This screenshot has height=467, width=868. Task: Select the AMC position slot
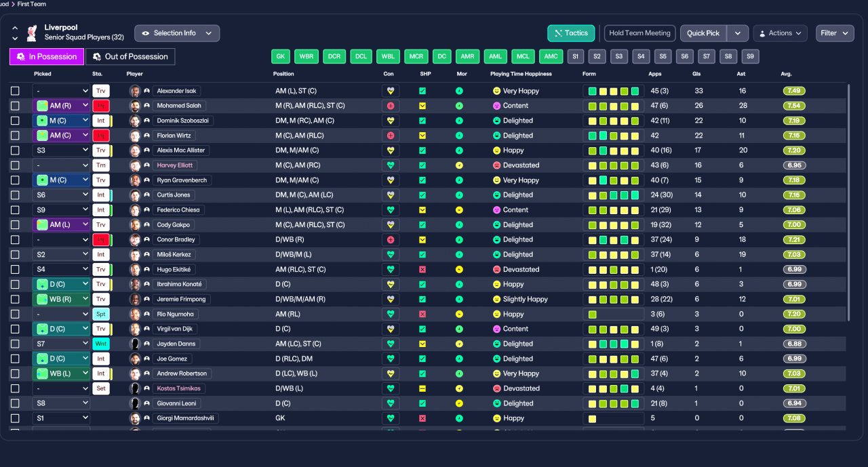click(x=551, y=57)
